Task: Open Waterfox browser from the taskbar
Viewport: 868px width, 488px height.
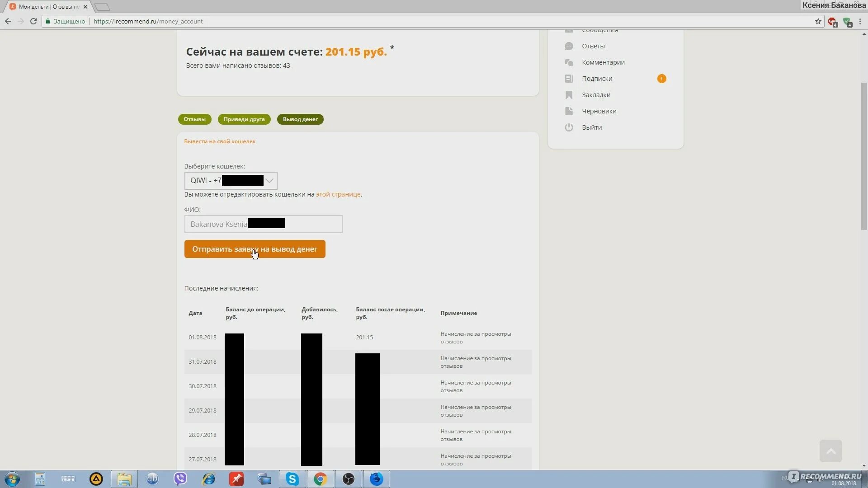Action: pyautogui.click(x=377, y=479)
